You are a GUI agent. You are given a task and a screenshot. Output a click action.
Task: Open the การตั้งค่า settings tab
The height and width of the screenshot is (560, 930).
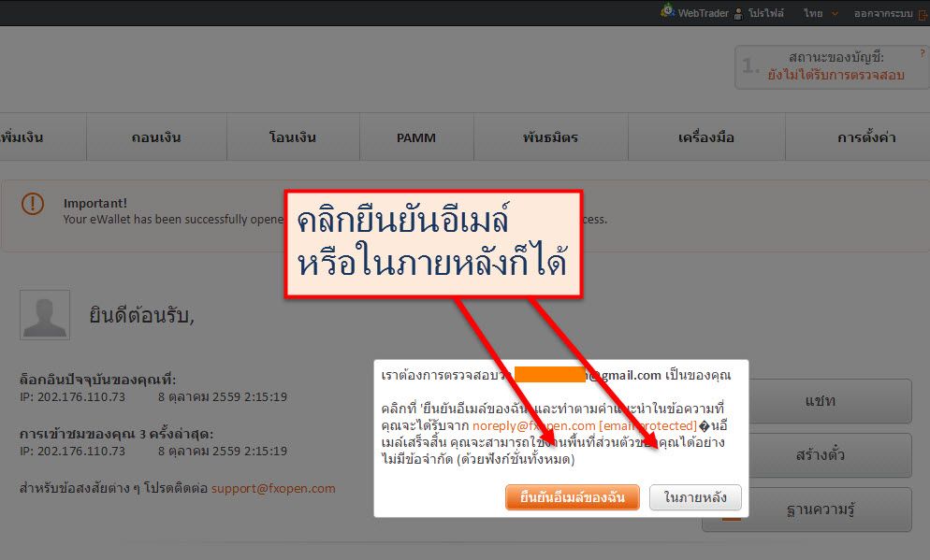pyautogui.click(x=858, y=137)
